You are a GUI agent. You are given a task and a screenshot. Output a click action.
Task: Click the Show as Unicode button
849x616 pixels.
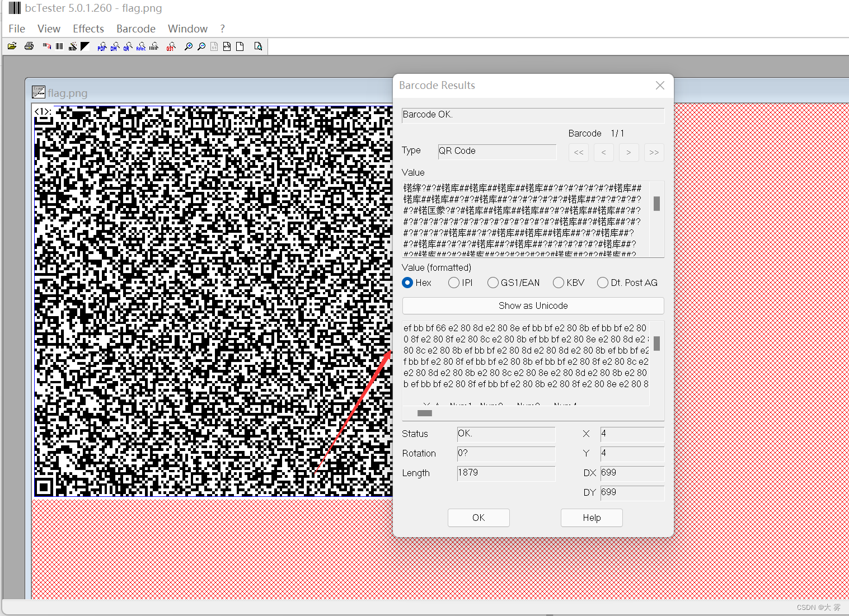[533, 305]
